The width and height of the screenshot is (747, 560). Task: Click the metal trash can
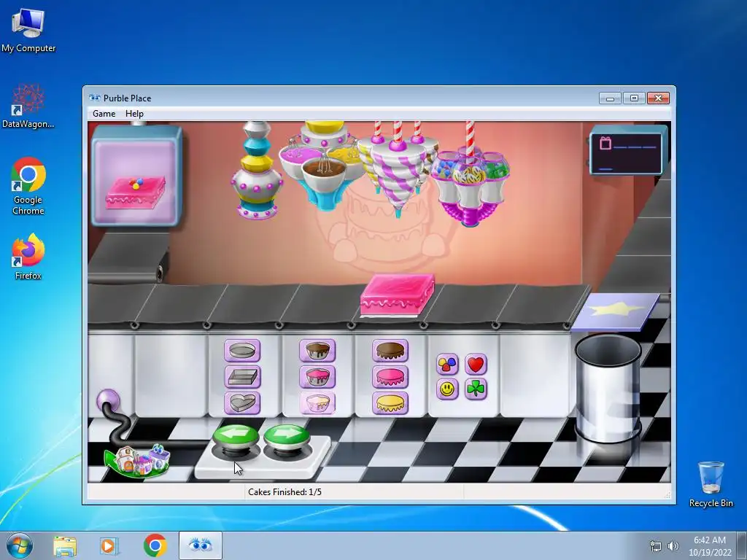(608, 388)
